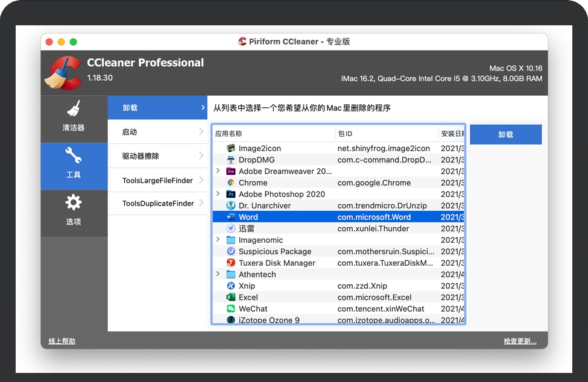Expand the Adobe Photoshop 2020 entry
The image size is (588, 382).
click(218, 194)
